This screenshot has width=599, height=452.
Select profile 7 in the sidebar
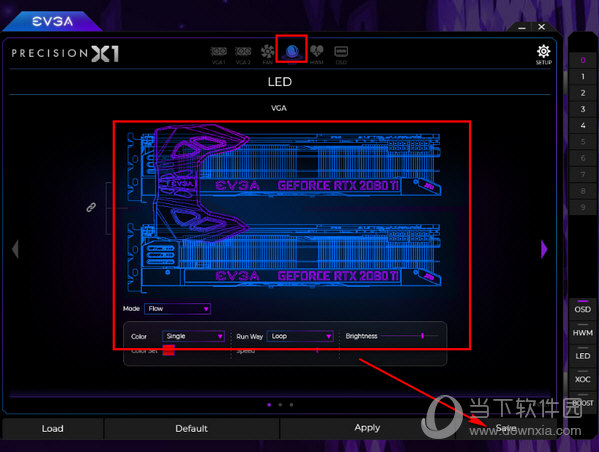pos(583,175)
